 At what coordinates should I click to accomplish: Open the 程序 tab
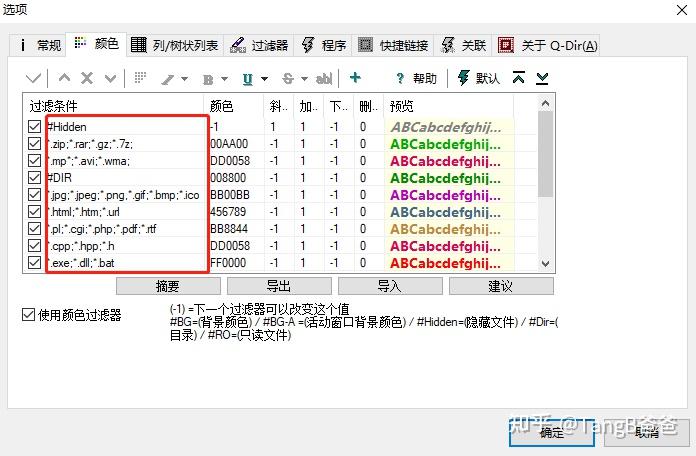coord(324,45)
